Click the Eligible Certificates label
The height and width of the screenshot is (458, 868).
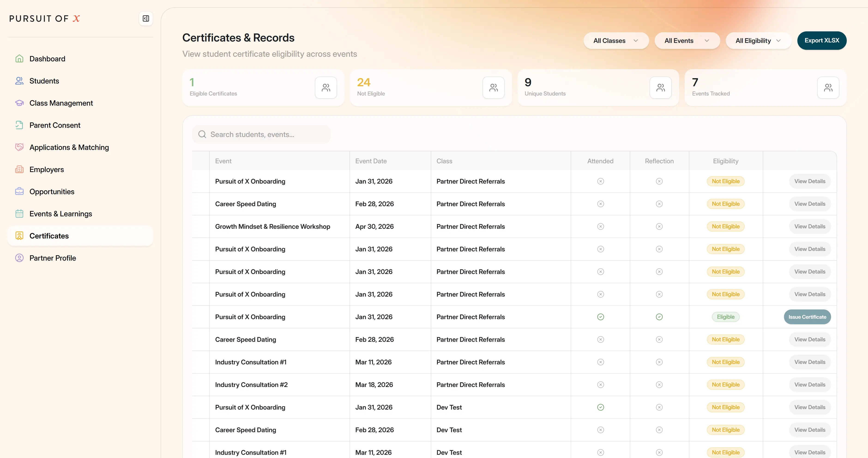213,94
